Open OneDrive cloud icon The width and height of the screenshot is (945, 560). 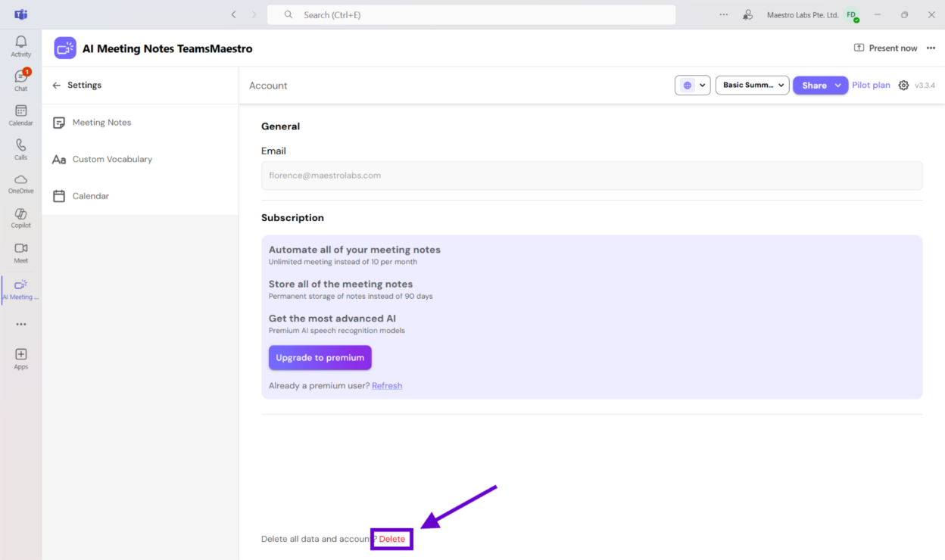(20, 184)
